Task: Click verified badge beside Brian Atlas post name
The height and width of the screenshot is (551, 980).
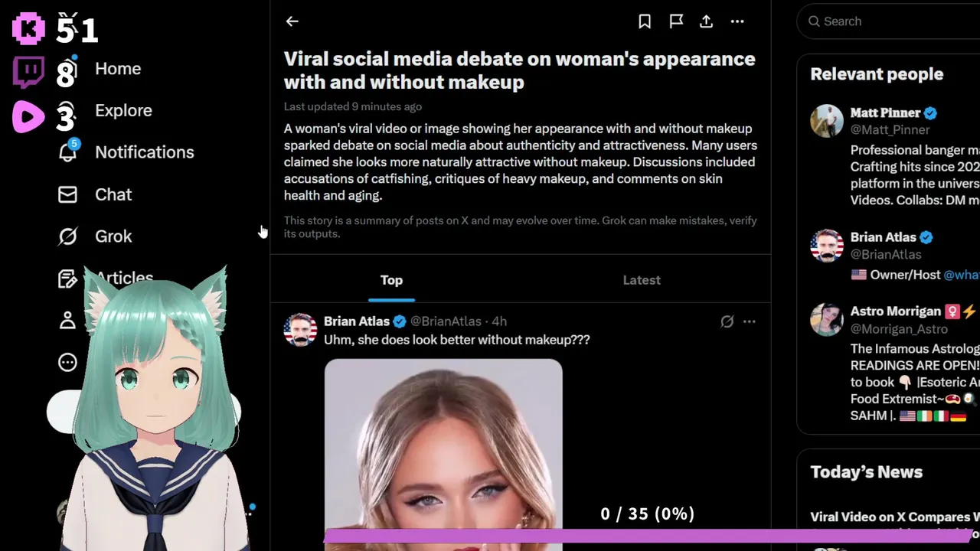Action: tap(400, 321)
